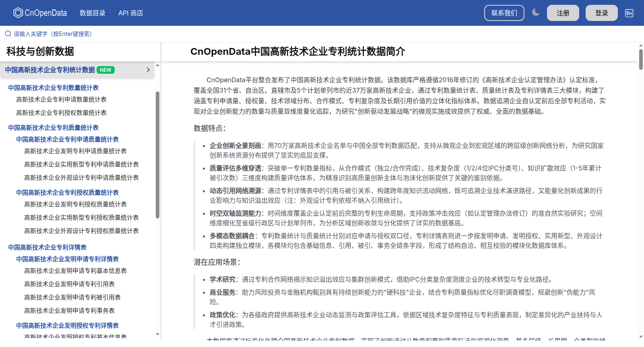Select 高新技术企业实用新型专利申请质量统计表
Image resolution: width=644 pixels, height=347 pixels.
81,164
